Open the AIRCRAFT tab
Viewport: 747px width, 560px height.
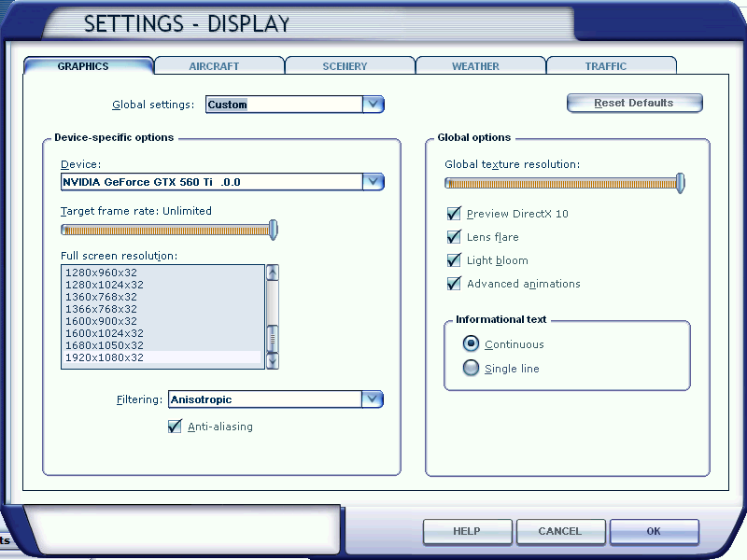pyautogui.click(x=219, y=65)
